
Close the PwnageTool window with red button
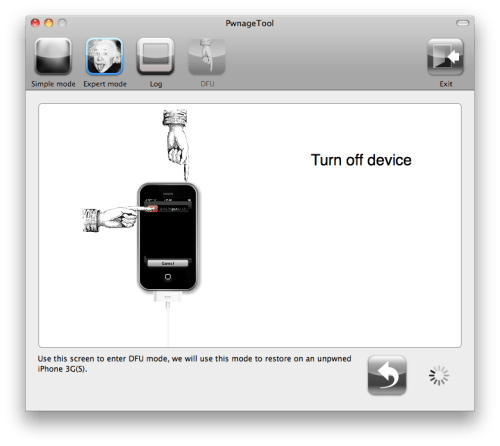[x=35, y=23]
